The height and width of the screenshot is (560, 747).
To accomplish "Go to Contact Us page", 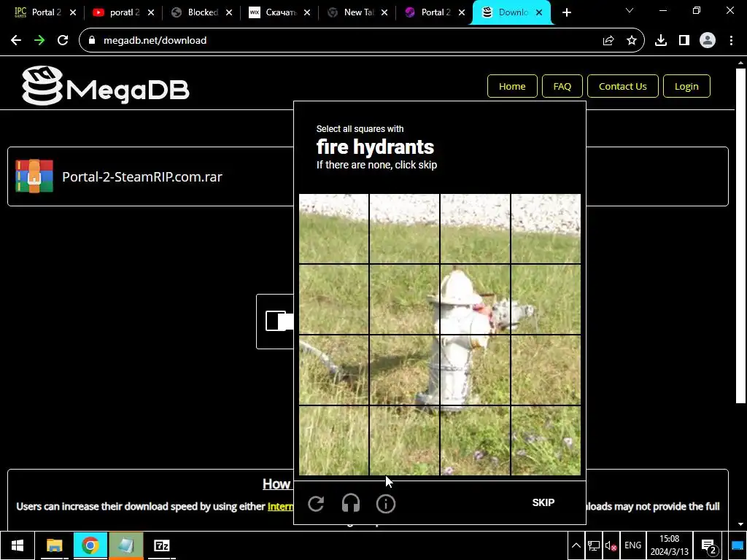I will pyautogui.click(x=623, y=86).
